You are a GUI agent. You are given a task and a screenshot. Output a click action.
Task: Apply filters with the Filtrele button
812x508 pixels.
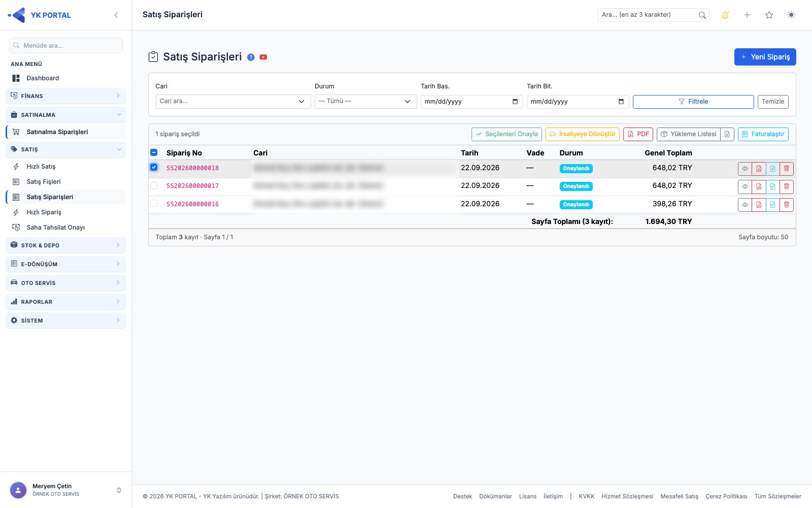(693, 102)
